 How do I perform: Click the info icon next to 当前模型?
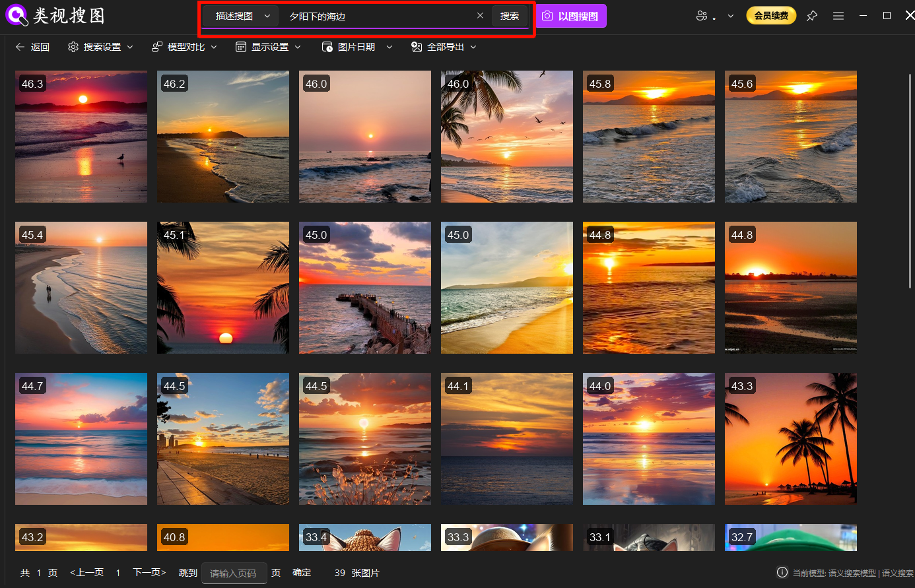click(x=782, y=573)
